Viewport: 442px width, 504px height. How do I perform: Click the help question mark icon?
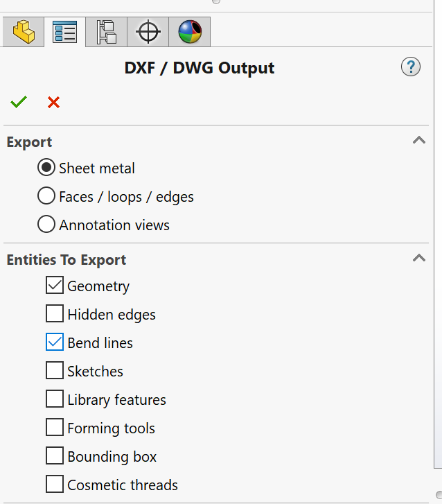click(x=411, y=67)
